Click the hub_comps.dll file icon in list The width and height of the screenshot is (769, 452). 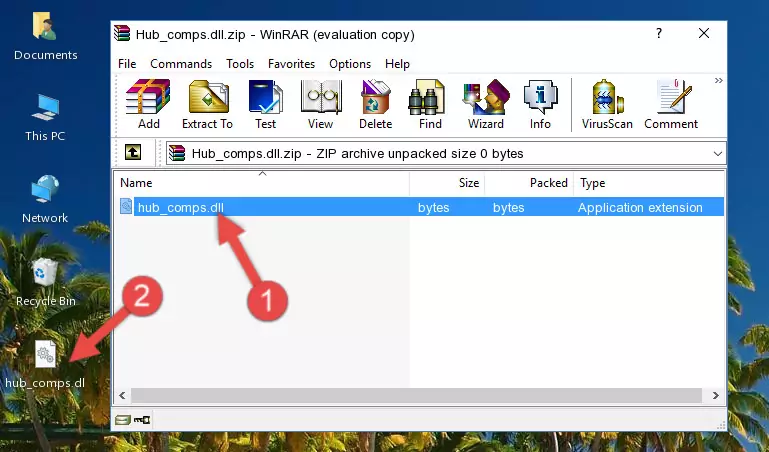pyautogui.click(x=126, y=206)
